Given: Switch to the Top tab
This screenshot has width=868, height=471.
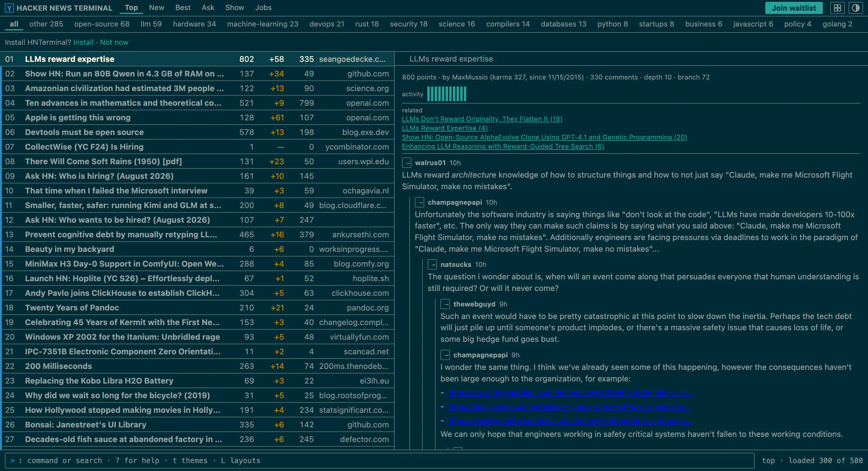Looking at the screenshot, I should [131, 8].
